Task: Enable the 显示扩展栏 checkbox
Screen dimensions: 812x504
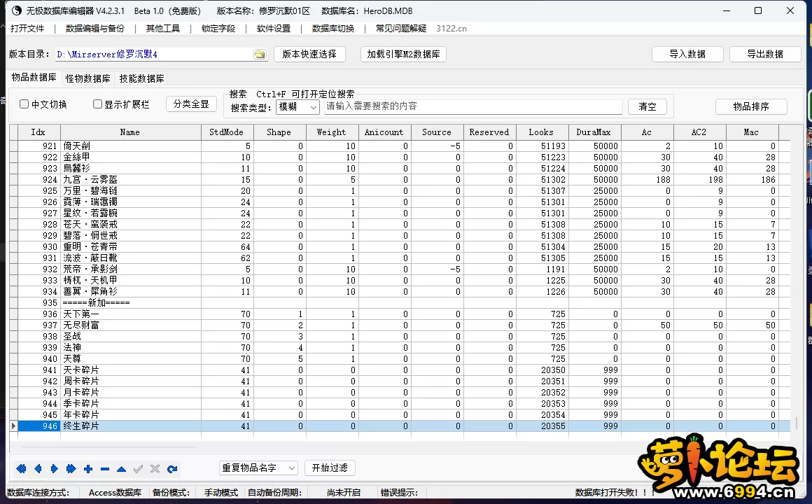Action: (x=97, y=104)
